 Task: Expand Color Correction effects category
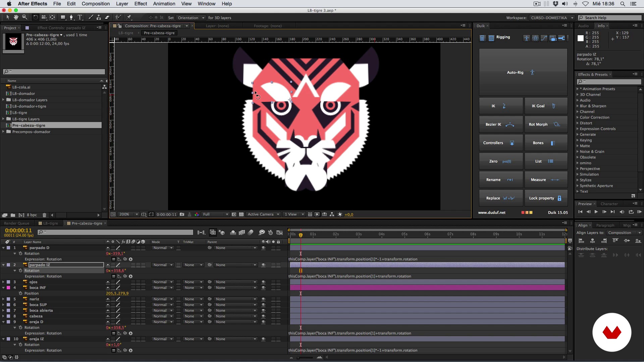point(578,117)
